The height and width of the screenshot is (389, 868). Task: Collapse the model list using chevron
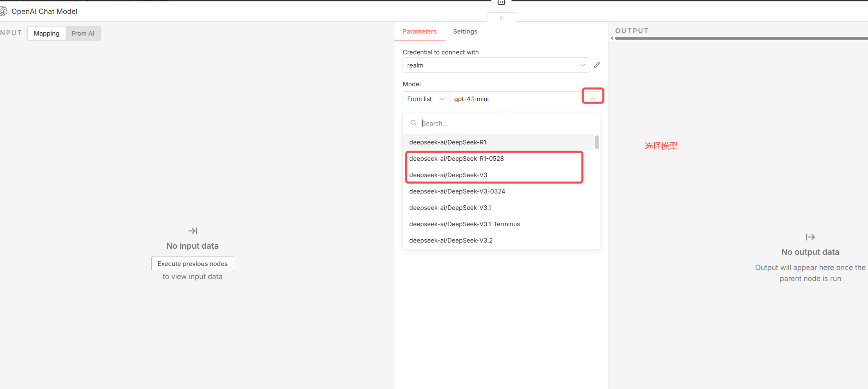coord(593,99)
